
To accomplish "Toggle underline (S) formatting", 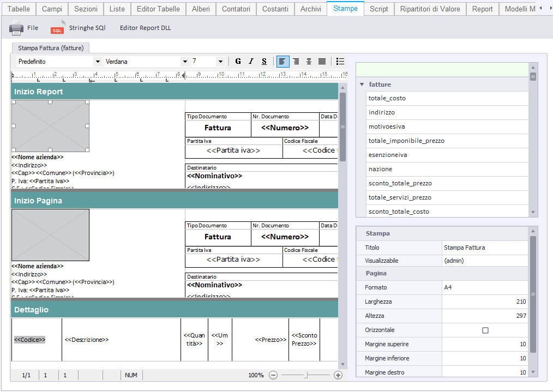I will click(264, 62).
